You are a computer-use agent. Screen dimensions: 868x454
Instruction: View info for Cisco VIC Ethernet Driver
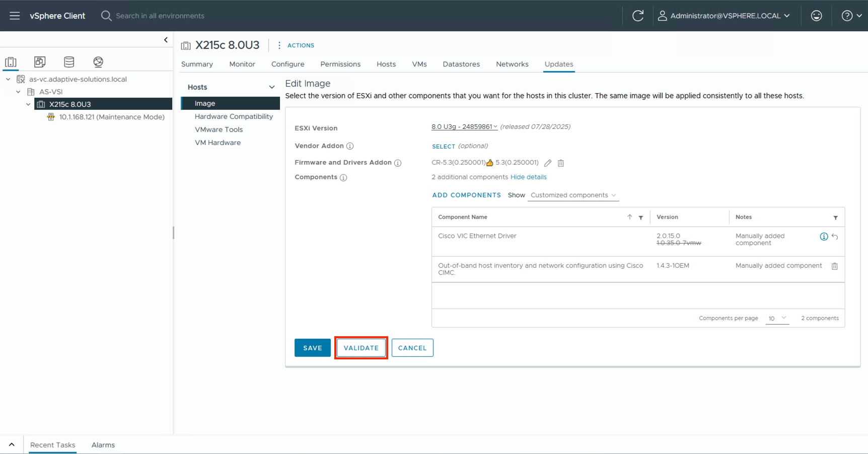pyautogui.click(x=823, y=237)
